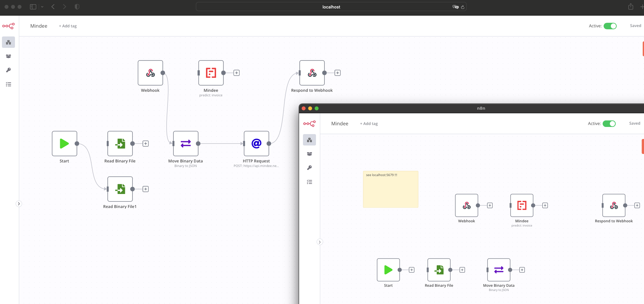Select Move Binary Data node in browser window
The height and width of the screenshot is (304, 644).
pos(186,144)
